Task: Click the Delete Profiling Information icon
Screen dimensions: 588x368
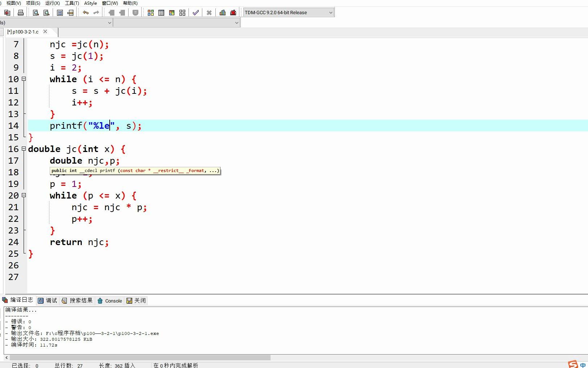Action: (233, 13)
